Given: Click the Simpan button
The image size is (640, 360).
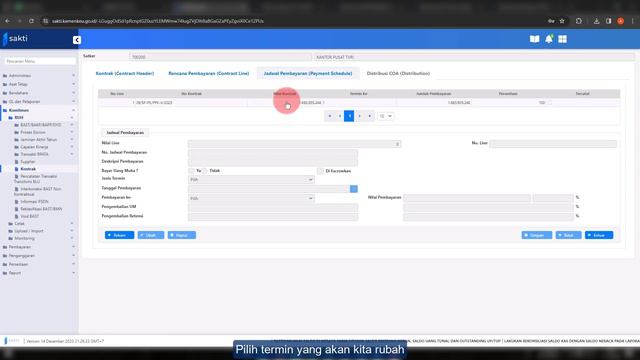Looking at the screenshot, I should pyautogui.click(x=537, y=235).
